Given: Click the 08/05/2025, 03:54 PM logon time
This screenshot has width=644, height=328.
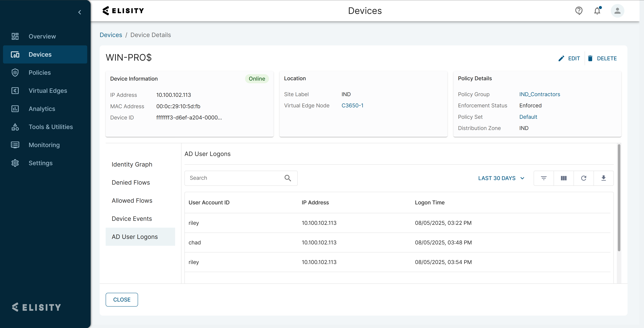Looking at the screenshot, I should click(443, 262).
